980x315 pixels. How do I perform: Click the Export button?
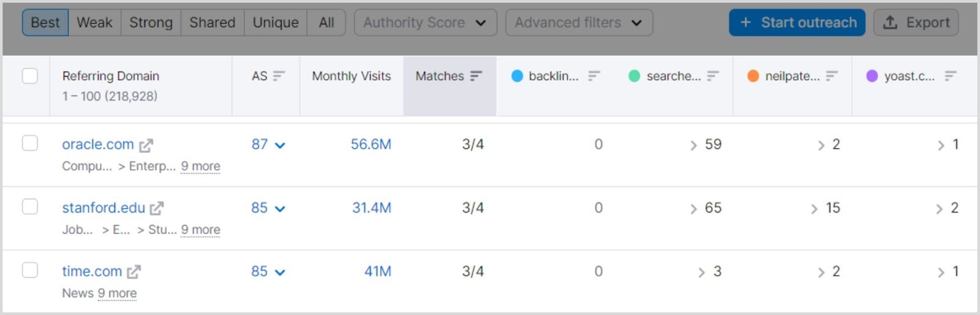coord(916,23)
